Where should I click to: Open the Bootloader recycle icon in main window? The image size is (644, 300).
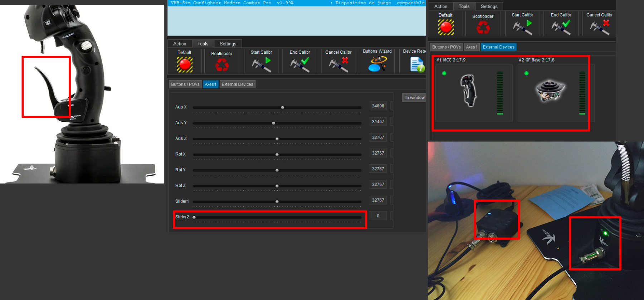click(x=222, y=65)
